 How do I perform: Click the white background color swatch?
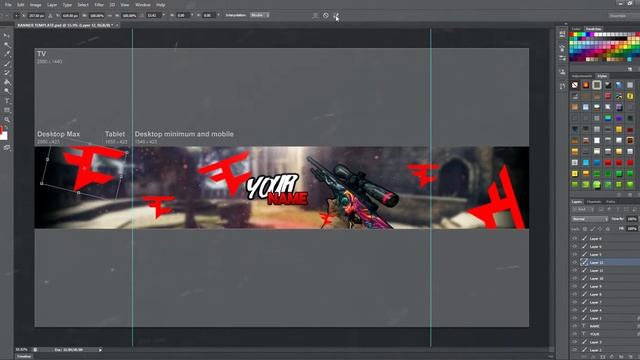(x=4, y=136)
